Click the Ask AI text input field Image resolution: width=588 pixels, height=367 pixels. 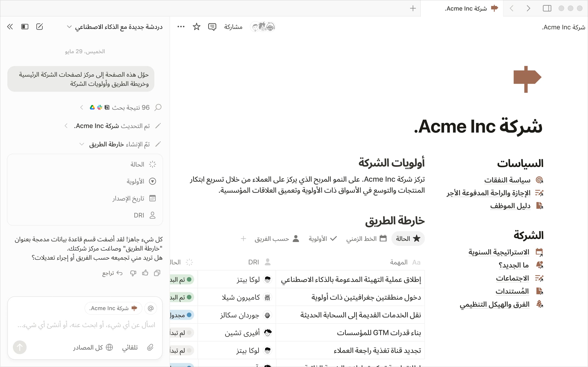[x=86, y=325]
